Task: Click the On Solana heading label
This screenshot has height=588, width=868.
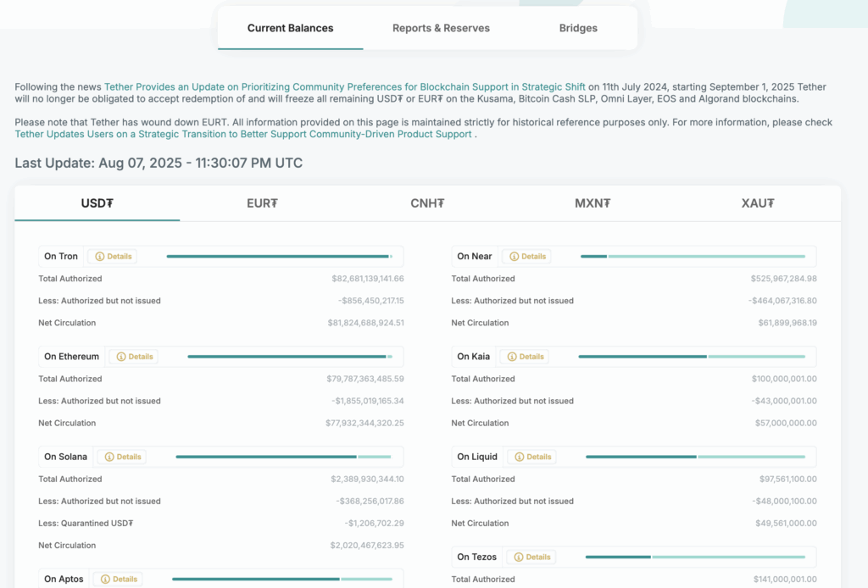Action: click(65, 457)
